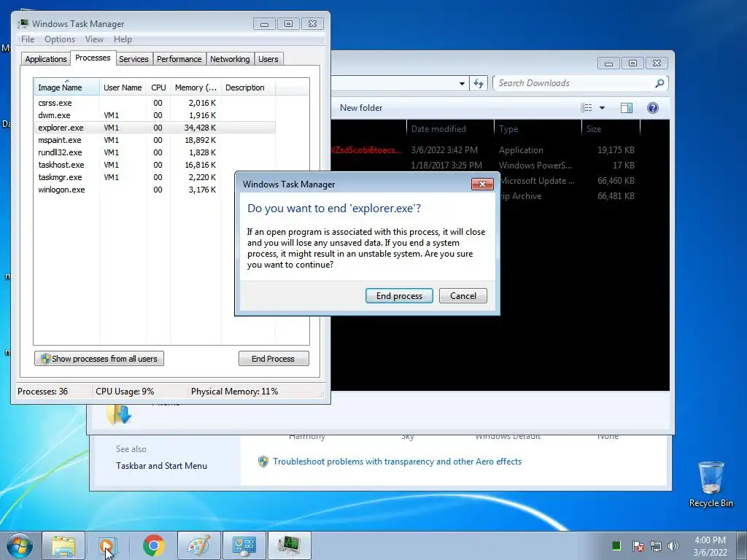Click the Explorer help question mark icon
Viewport: 747px width, 560px height.
(x=653, y=108)
